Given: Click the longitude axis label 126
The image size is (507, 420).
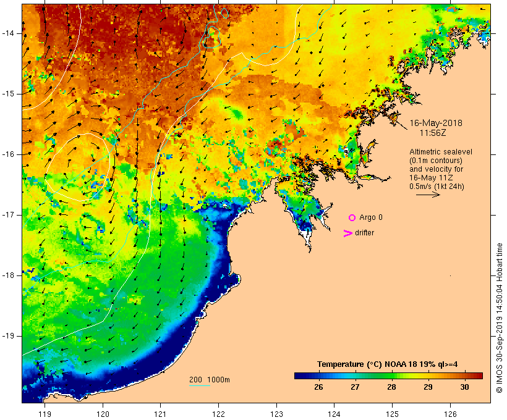Looking at the screenshot, I should click(450, 414).
